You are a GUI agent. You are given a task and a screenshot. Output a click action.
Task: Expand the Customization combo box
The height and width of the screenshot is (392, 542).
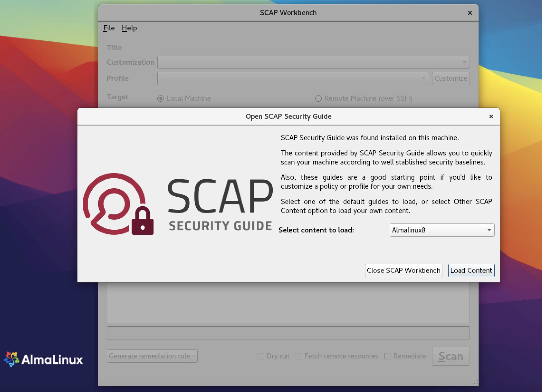[x=313, y=62]
